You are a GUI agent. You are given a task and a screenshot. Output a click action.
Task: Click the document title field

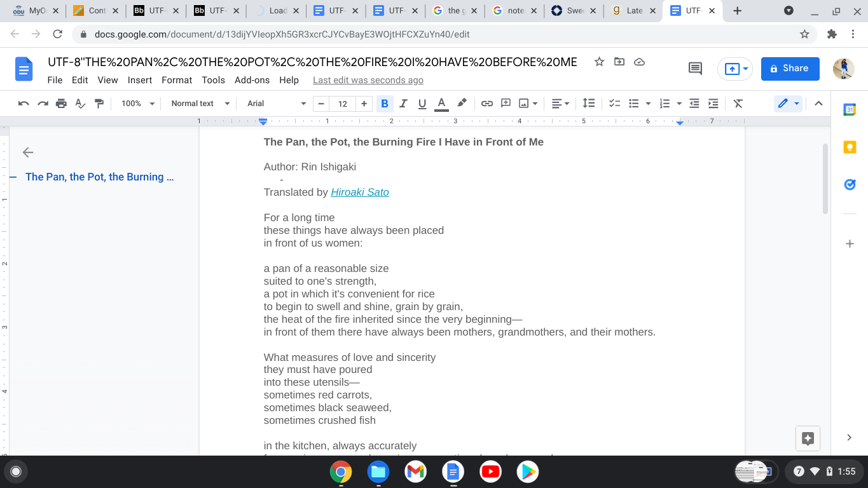click(x=313, y=62)
